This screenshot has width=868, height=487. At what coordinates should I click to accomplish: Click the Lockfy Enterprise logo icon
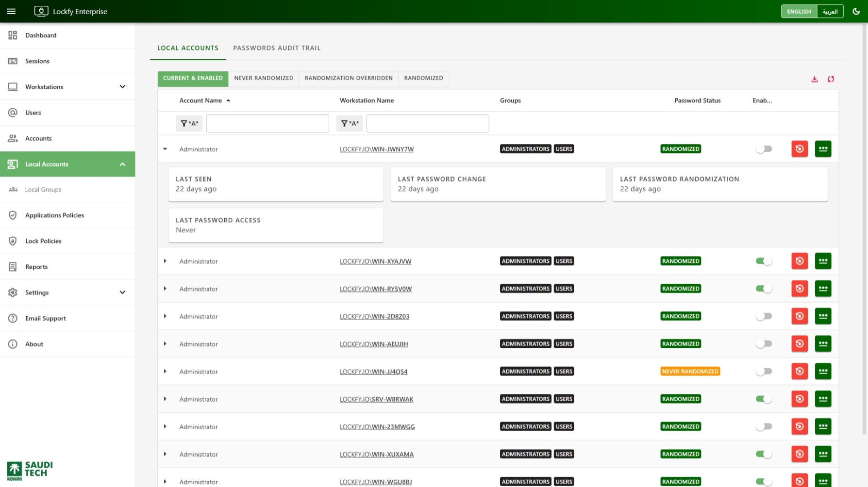click(x=41, y=11)
